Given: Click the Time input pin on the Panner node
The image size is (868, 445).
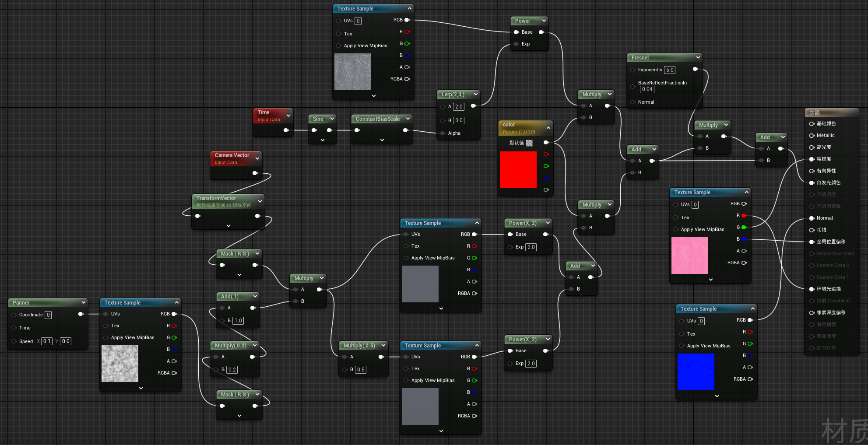Looking at the screenshot, I should [14, 328].
